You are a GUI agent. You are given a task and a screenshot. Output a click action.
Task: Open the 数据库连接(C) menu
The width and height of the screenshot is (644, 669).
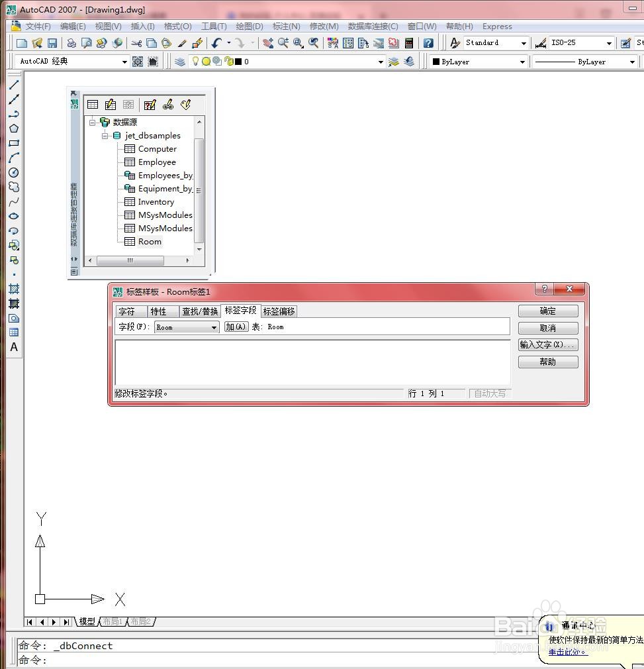click(373, 26)
